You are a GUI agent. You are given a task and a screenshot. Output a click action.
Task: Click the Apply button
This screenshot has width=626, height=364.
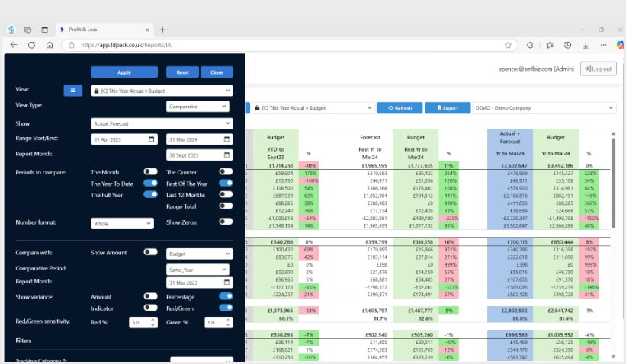click(124, 72)
